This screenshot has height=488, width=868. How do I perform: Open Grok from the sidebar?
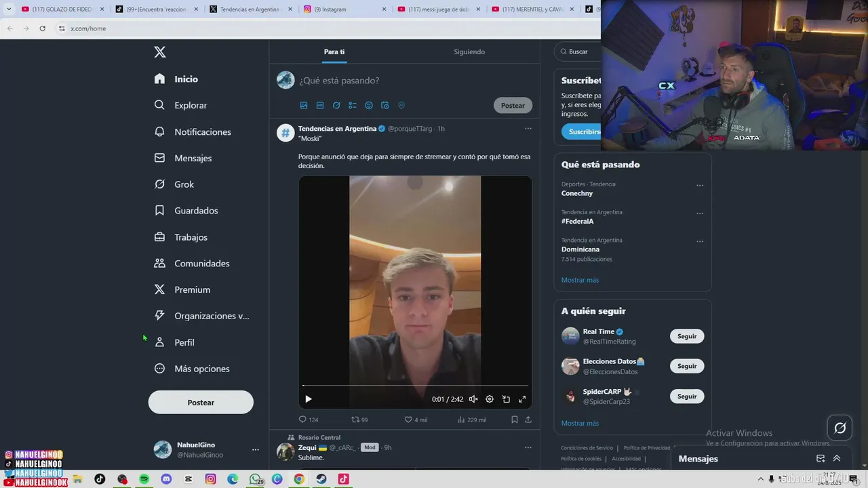point(174,184)
